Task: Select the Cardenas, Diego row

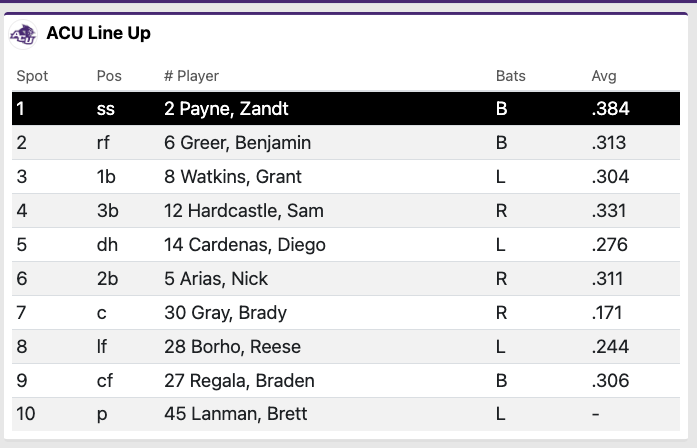Action: tap(346, 245)
